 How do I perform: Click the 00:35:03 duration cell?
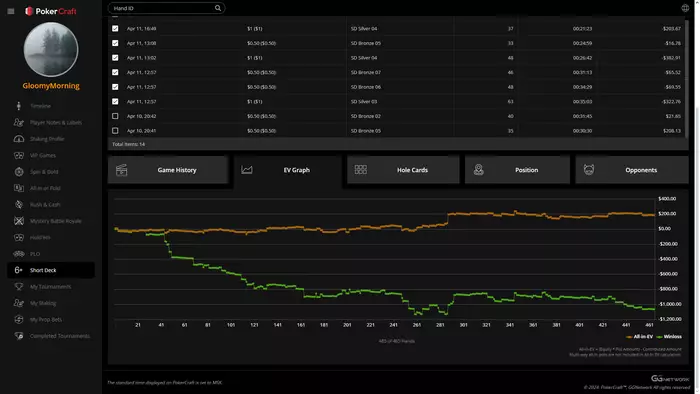point(582,101)
